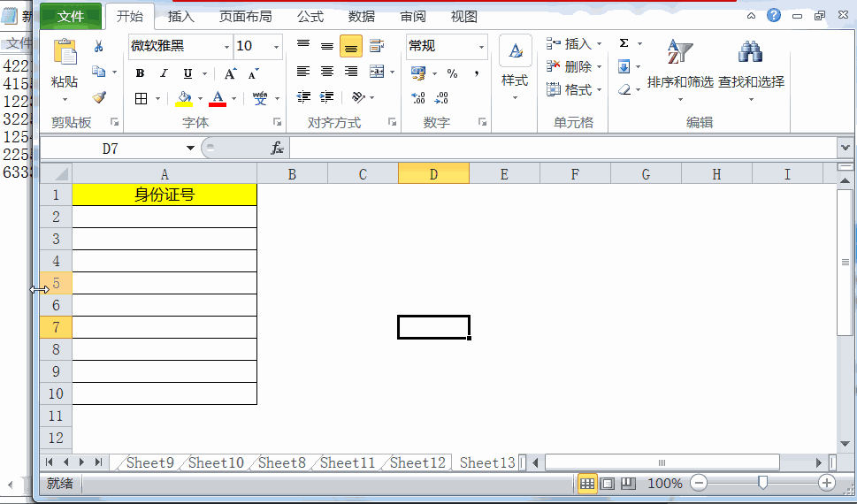Open the fill color dropdown arrow

point(200,99)
